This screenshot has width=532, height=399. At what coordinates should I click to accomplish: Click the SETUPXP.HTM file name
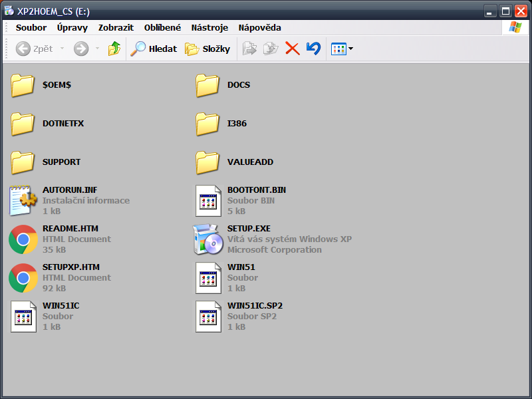tap(71, 267)
